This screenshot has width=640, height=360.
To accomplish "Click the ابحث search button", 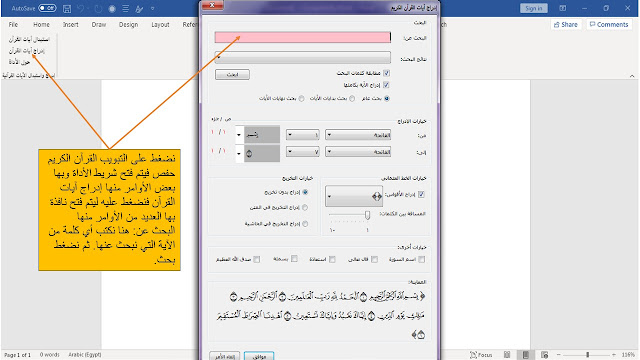I will (232, 74).
